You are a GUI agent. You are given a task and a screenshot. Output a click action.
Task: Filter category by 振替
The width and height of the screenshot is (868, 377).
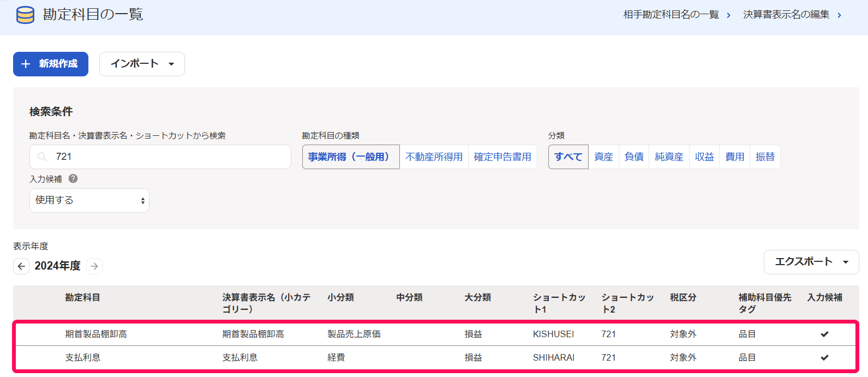765,157
